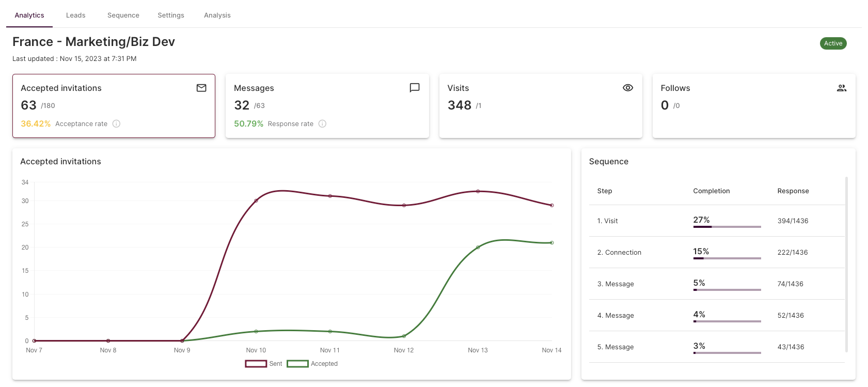Click the eye icon on Visits card
868x387 pixels.
coord(628,88)
